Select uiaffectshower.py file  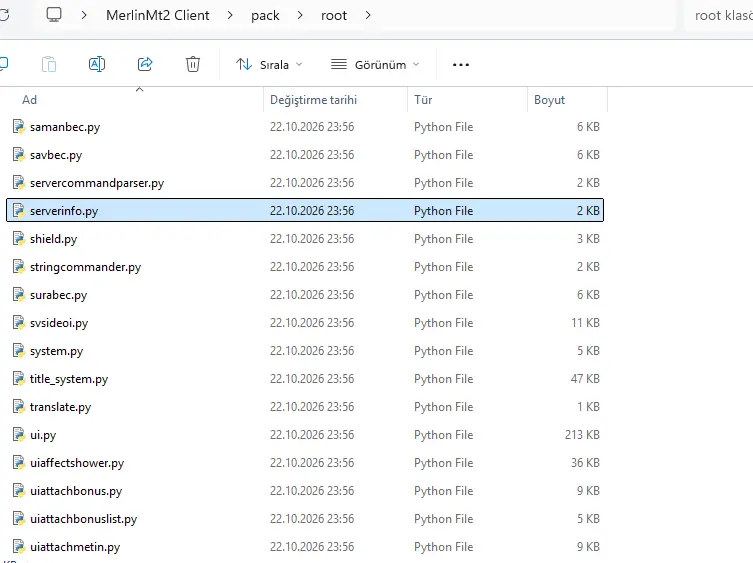tap(305, 463)
